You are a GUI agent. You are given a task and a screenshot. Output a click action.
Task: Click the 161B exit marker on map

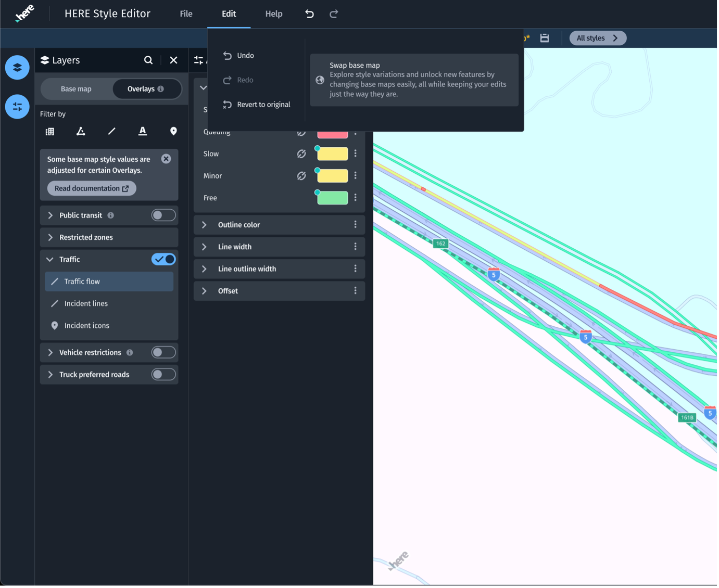(x=688, y=418)
